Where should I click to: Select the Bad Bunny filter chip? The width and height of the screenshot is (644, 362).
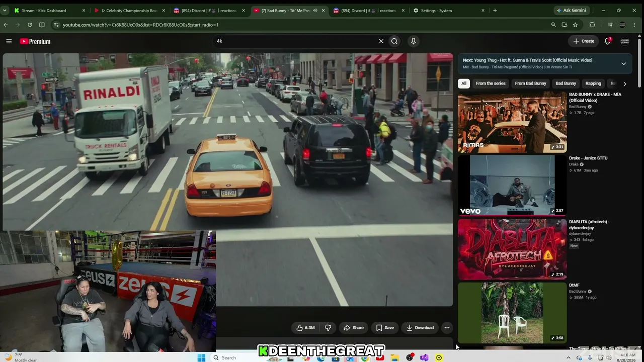566,83
